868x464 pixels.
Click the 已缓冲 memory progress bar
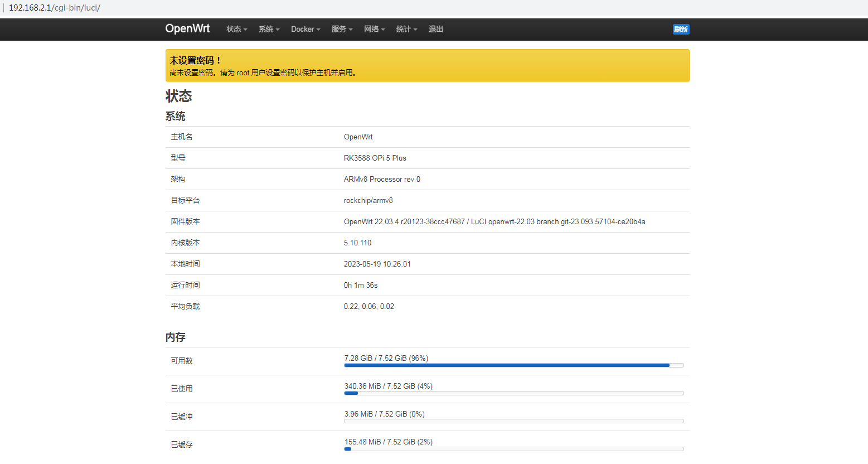(x=514, y=421)
